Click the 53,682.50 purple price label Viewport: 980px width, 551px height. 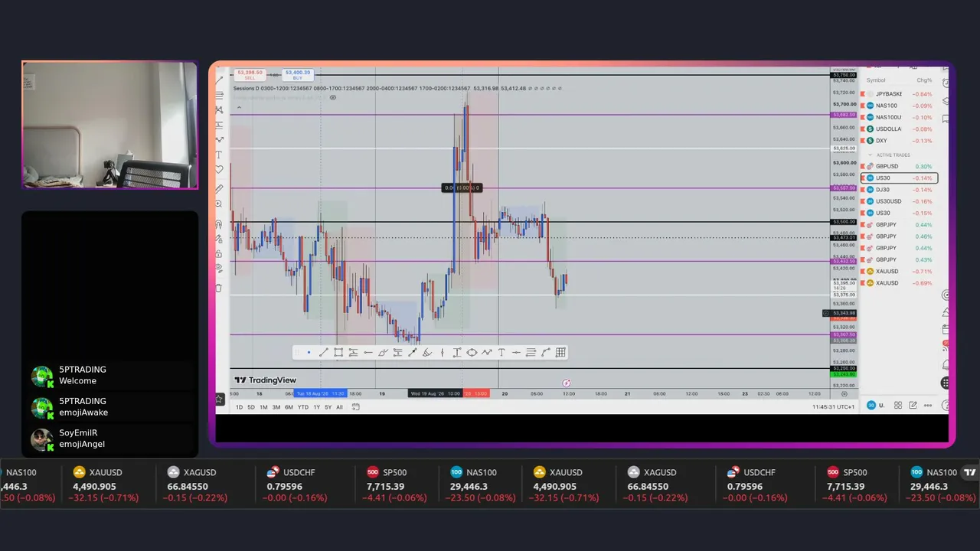tap(844, 115)
